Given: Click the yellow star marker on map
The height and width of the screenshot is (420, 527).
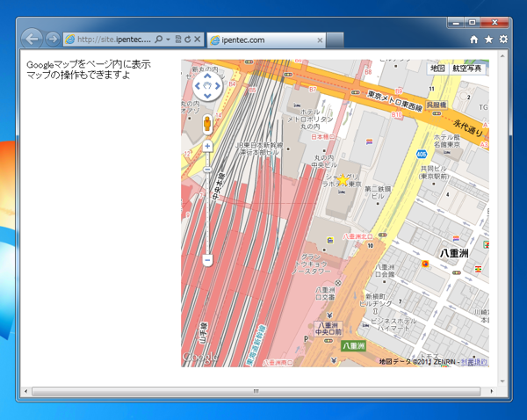Looking at the screenshot, I should [x=343, y=180].
